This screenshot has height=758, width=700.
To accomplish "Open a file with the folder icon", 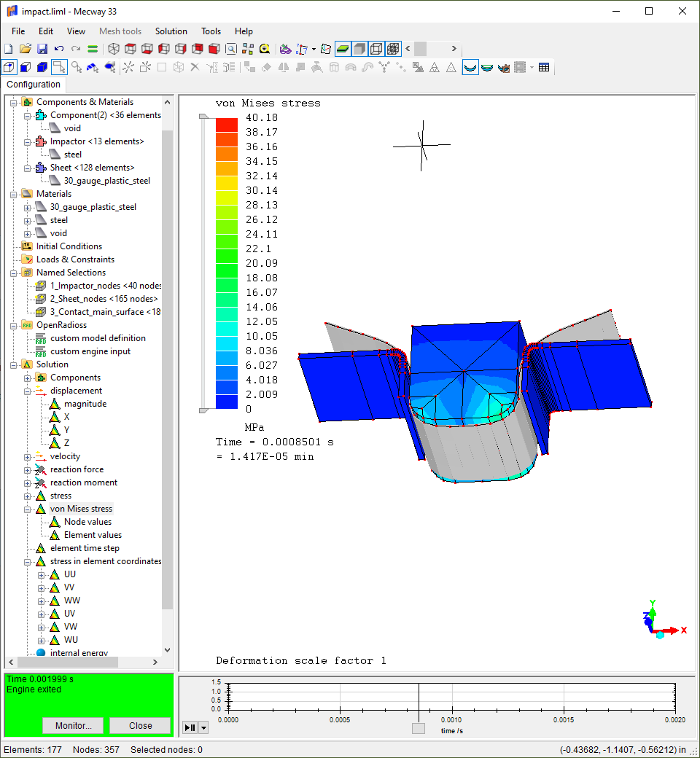I will click(x=25, y=49).
